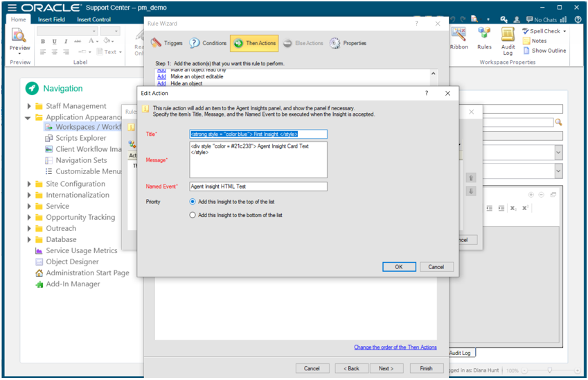Click the Object Designer icon
Screen dimensions: 588x380
coord(39,261)
